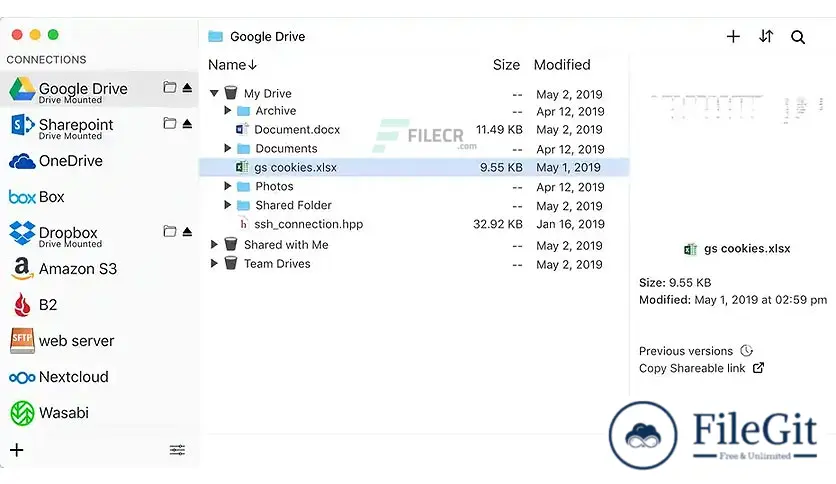
Task: Click the Jan 16, 2019 date
Action: coord(570,224)
